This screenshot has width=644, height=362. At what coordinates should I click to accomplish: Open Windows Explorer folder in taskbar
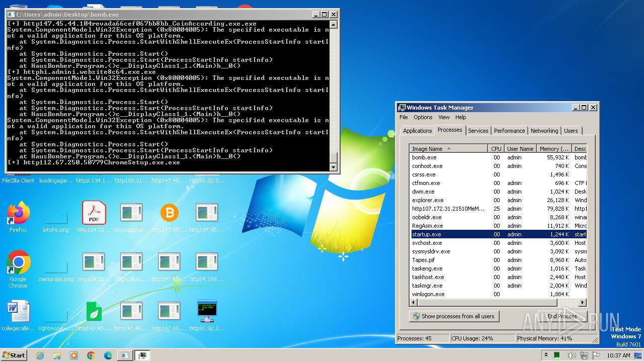coord(57,355)
